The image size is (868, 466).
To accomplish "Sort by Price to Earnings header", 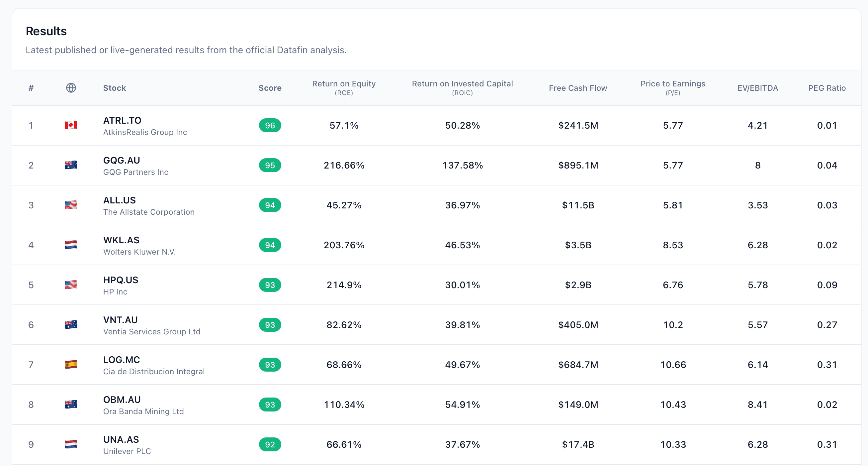I will tap(673, 88).
